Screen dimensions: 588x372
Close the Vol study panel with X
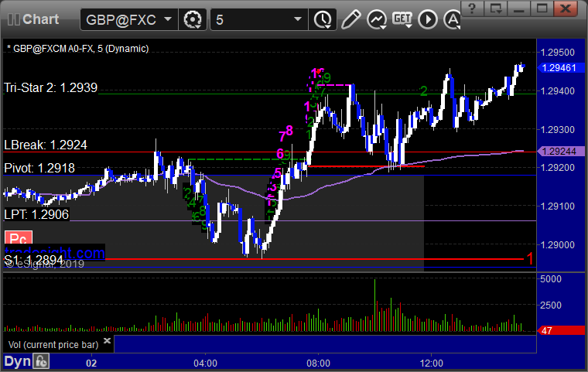(107, 340)
